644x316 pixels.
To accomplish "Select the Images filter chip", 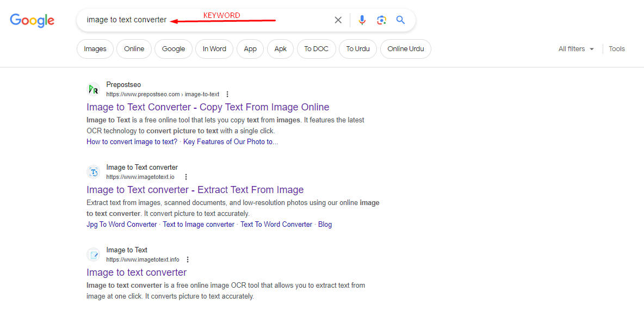I will pos(95,49).
